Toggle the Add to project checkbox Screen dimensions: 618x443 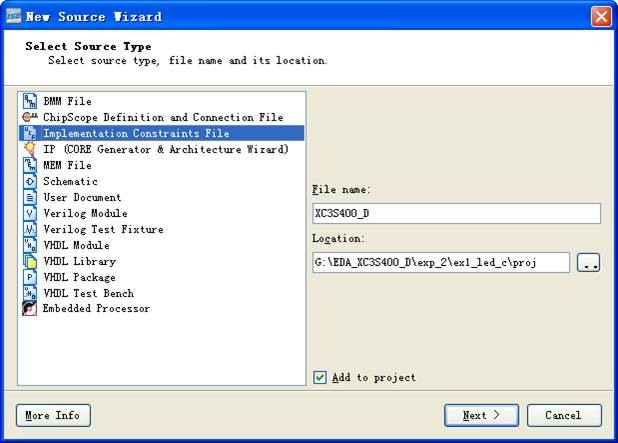(320, 377)
